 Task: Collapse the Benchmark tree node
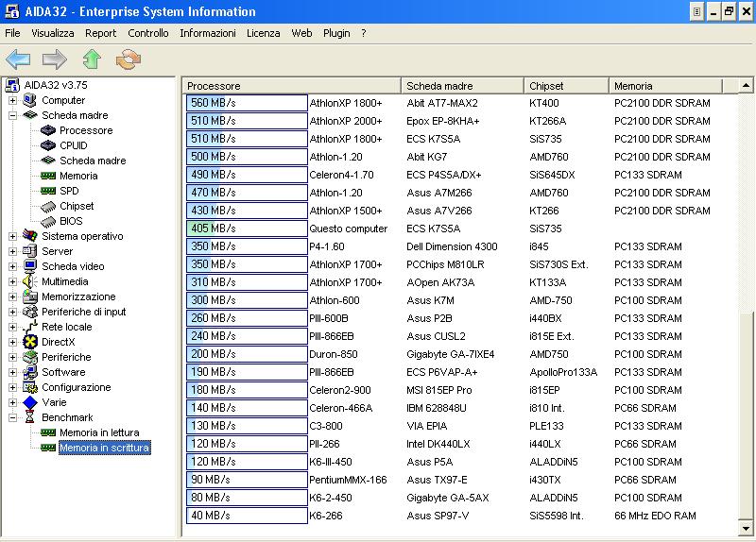tap(12, 417)
